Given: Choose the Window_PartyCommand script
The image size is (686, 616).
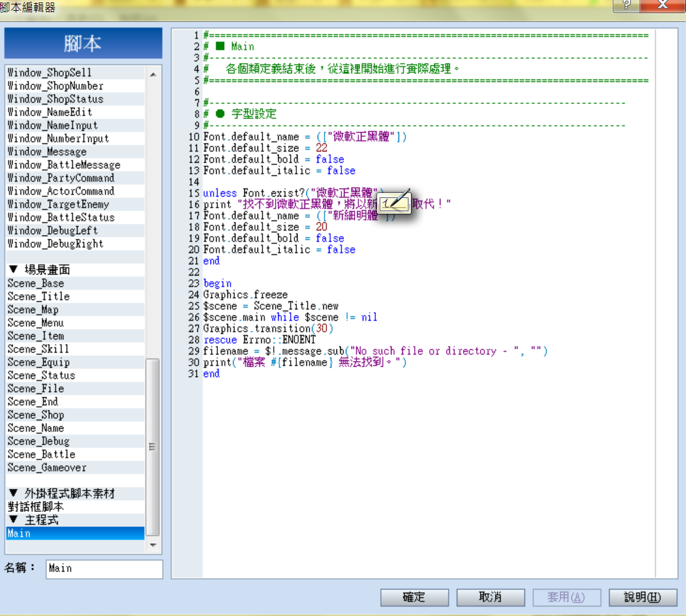Looking at the screenshot, I should (x=75, y=178).
